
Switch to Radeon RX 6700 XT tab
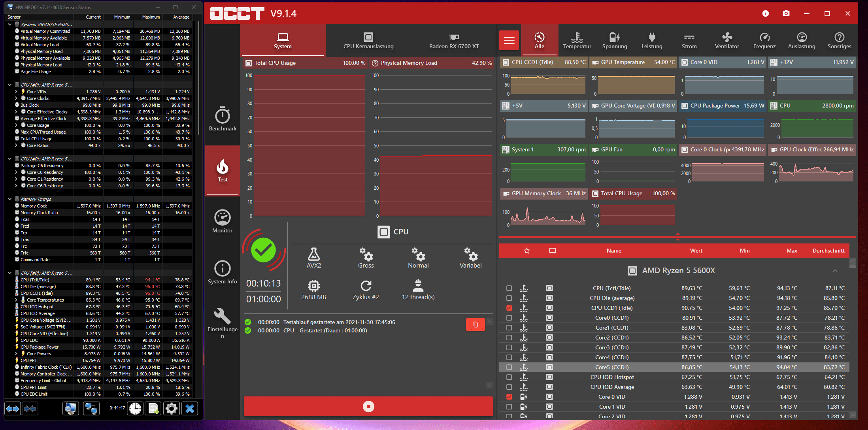(454, 40)
